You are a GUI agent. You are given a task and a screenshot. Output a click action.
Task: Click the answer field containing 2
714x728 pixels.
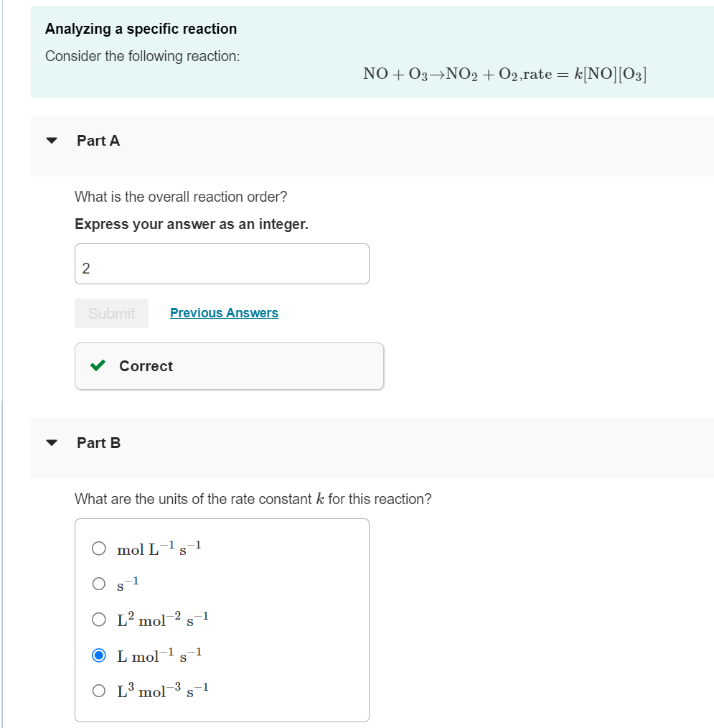point(222,264)
